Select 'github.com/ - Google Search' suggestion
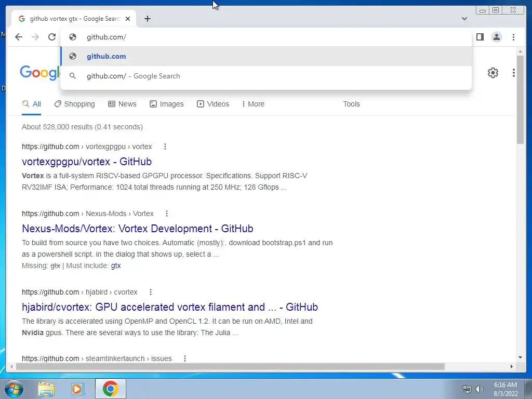This screenshot has width=532, height=399. click(266, 76)
